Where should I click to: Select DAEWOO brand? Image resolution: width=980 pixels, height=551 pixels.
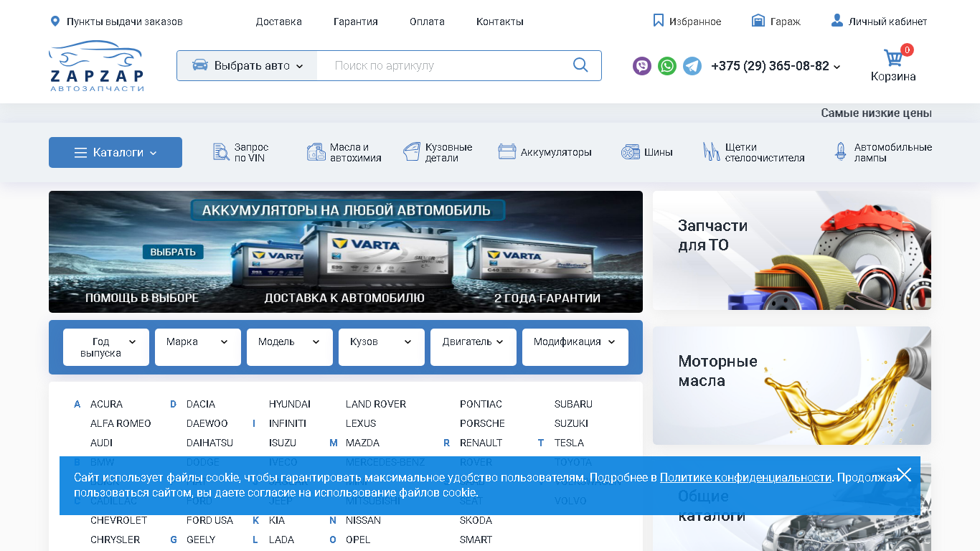coord(207,423)
